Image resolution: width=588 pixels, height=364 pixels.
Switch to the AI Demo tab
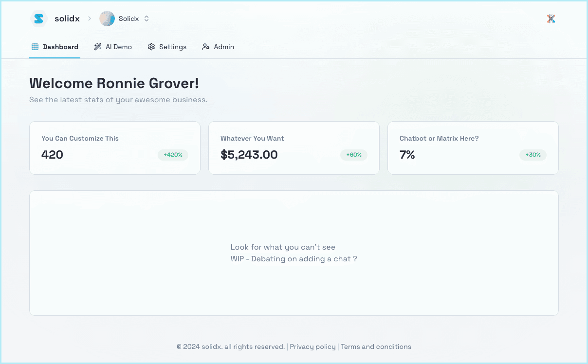[118, 47]
